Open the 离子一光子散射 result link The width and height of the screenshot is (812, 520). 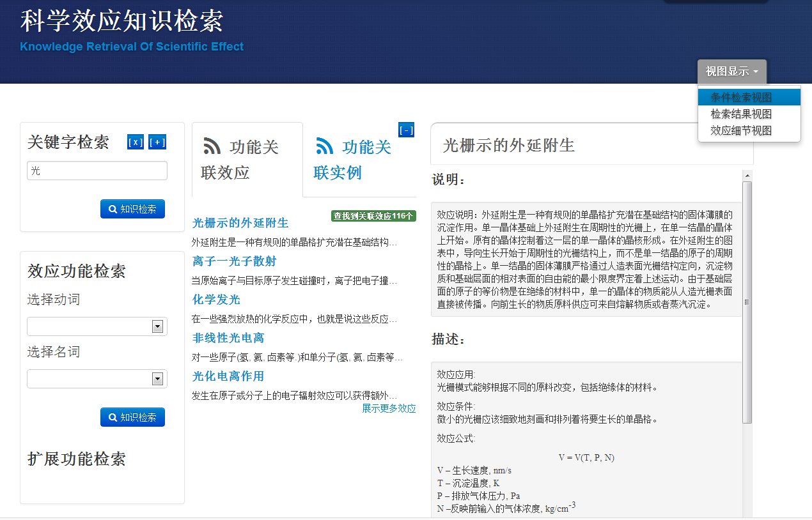pos(234,261)
